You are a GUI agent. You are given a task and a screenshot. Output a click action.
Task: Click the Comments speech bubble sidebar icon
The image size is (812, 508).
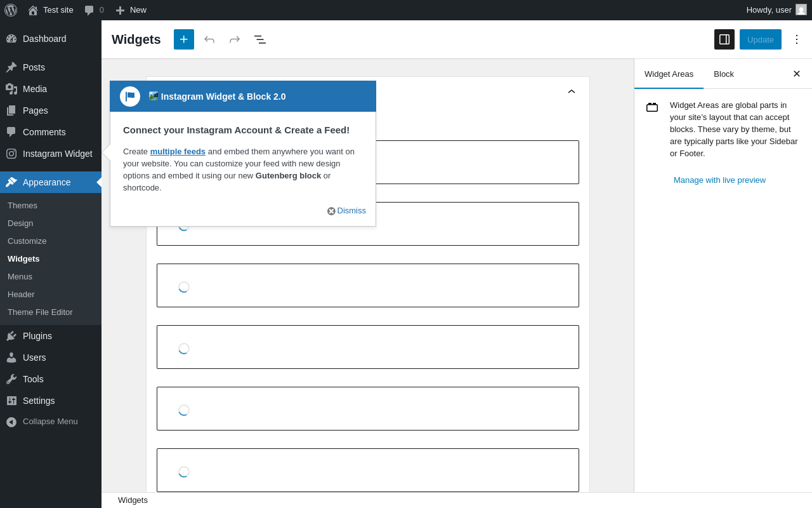[x=11, y=132]
